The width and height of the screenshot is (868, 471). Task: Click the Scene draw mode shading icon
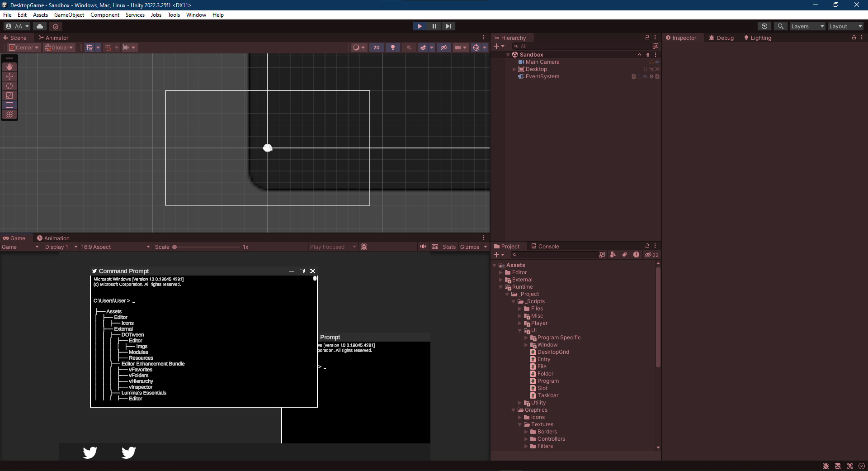tap(359, 48)
